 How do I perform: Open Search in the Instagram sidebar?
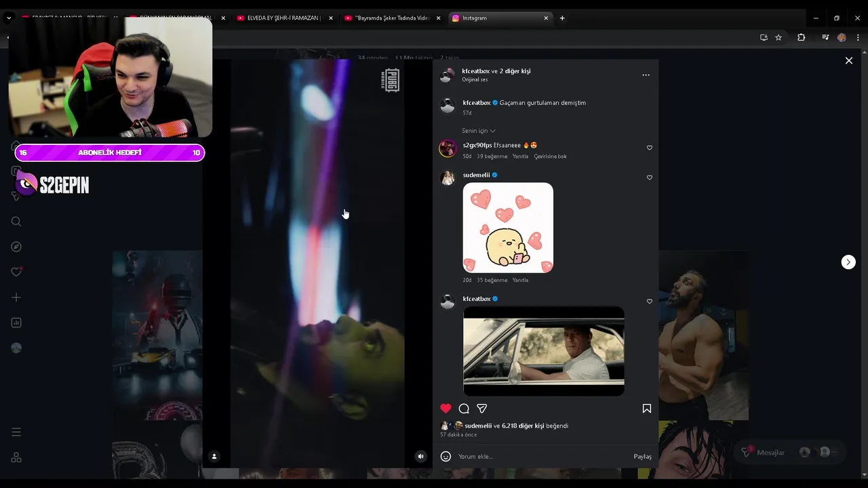coord(16,222)
